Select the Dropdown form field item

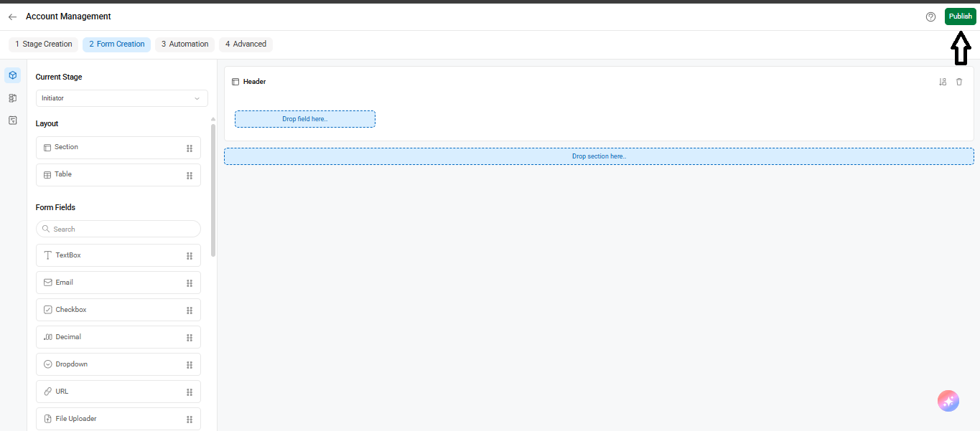(118, 364)
